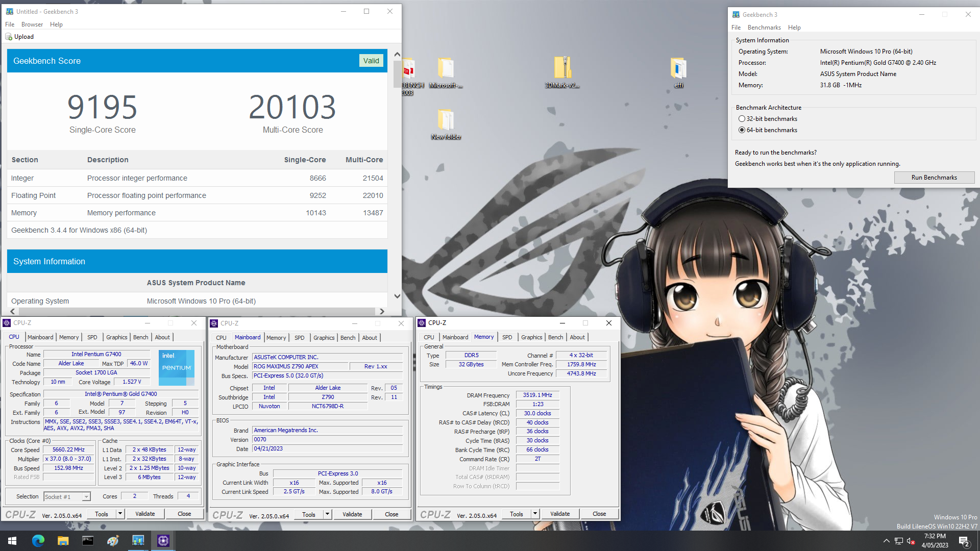Screen dimensions: 980x551
Task: Open the notification center icon
Action: click(x=964, y=541)
